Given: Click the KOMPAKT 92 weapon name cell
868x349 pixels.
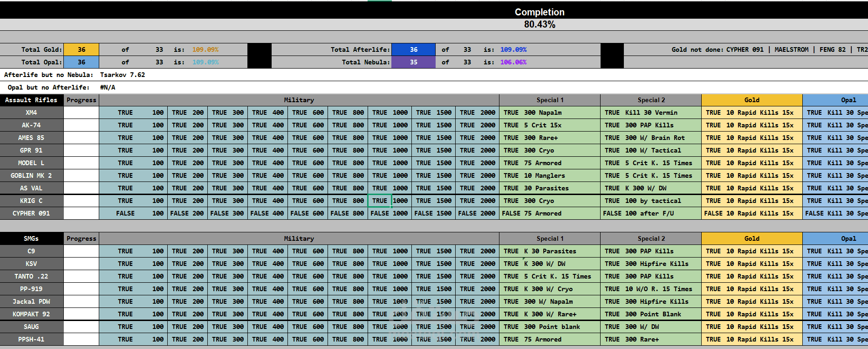Looking at the screenshot, I should tap(32, 314).
